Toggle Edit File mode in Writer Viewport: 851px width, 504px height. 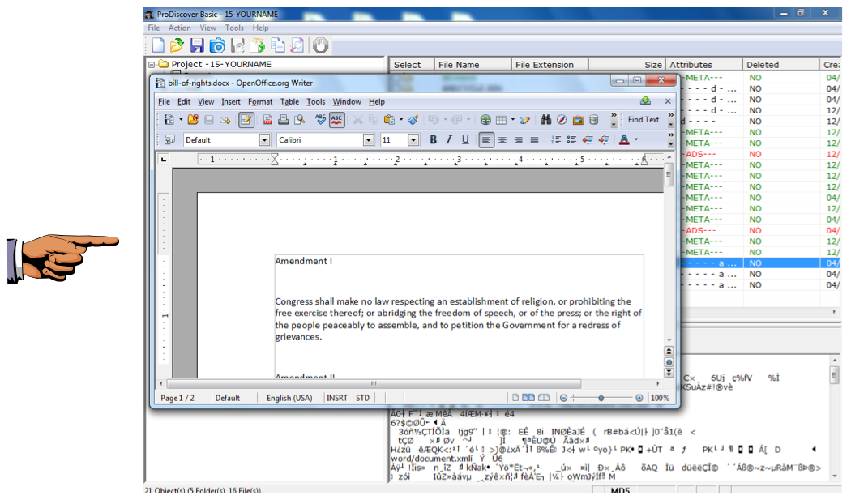pyautogui.click(x=246, y=120)
